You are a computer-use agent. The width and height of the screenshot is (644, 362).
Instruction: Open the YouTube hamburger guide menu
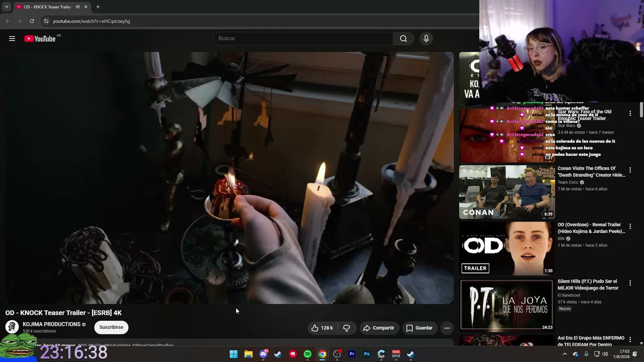(x=12, y=39)
